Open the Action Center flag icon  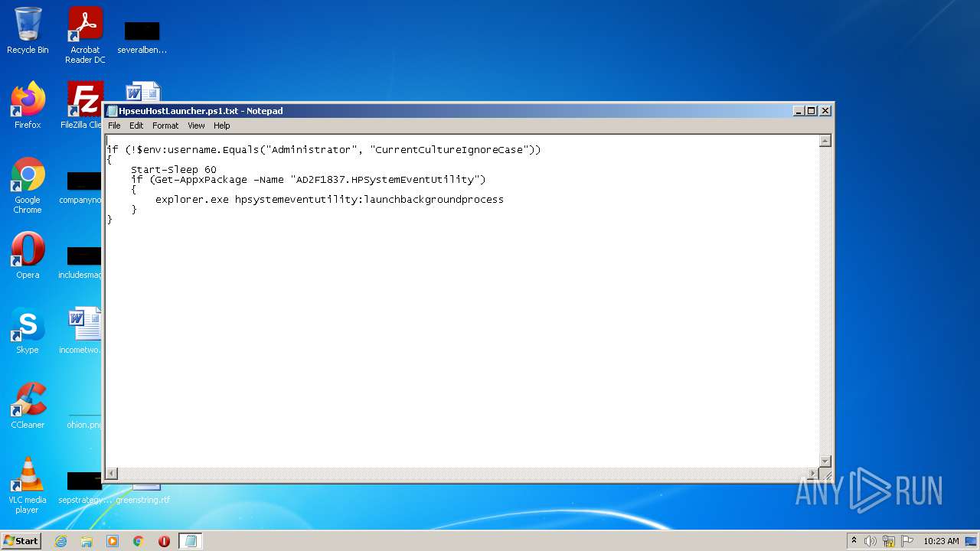[907, 541]
